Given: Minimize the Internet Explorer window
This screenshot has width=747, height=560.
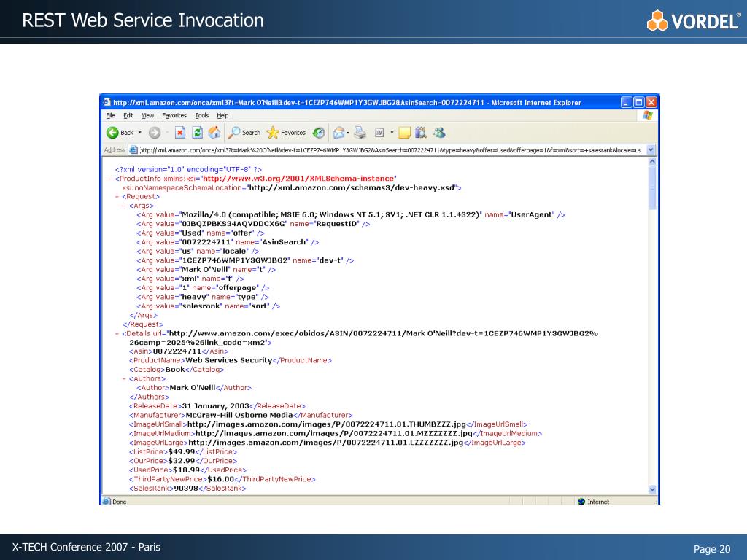Looking at the screenshot, I should tap(627, 102).
